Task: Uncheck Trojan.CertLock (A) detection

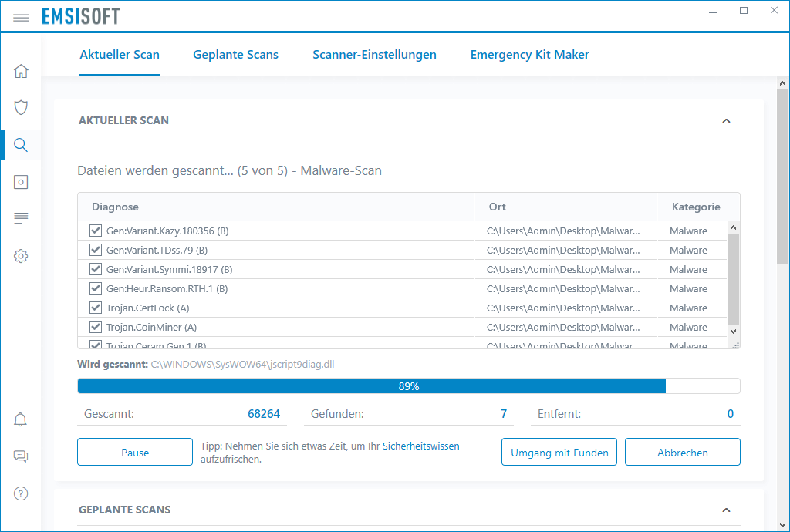Action: coord(95,308)
